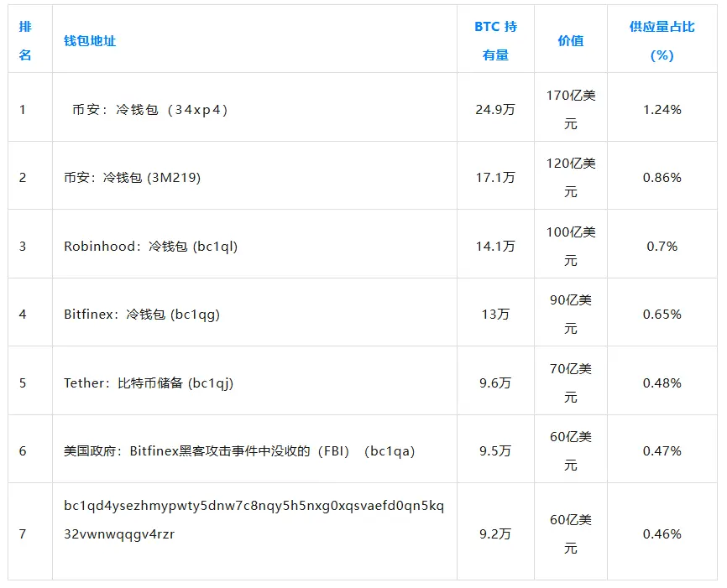Viewport: 727px width, 588px height.
Task: Click the 排名 column header
Action: click(25, 40)
